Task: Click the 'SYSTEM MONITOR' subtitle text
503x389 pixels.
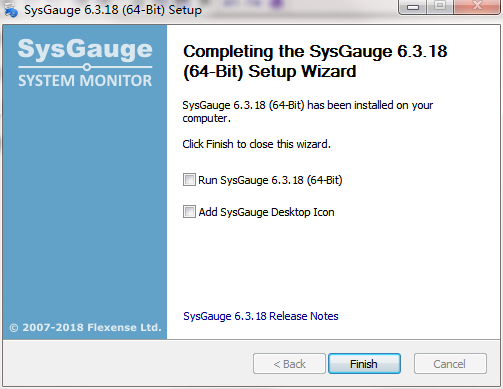Action: 85,81
